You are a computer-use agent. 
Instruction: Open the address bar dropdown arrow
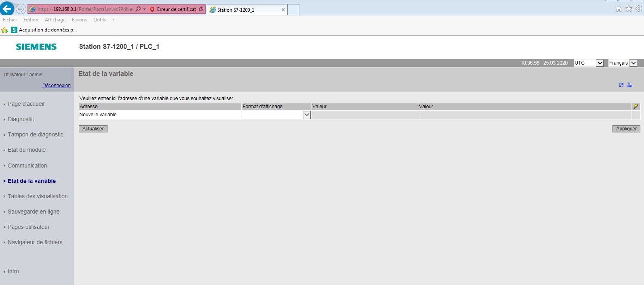point(145,9)
